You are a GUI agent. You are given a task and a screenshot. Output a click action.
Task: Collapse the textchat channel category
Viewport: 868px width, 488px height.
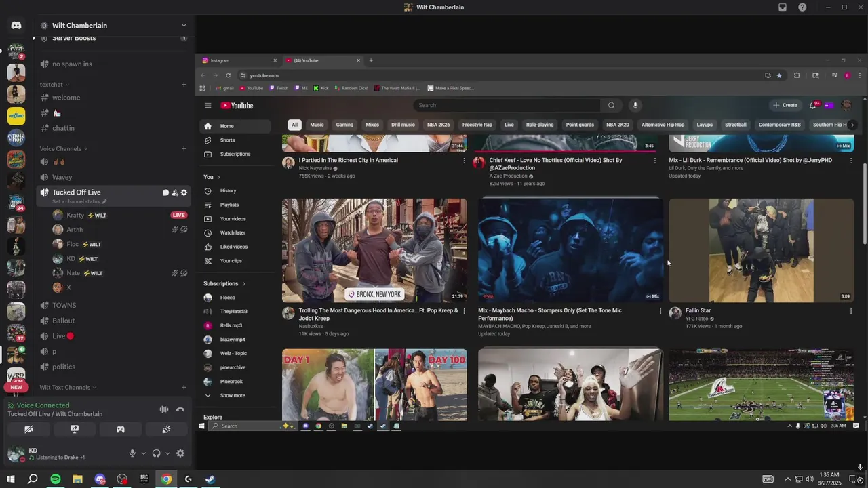click(54, 85)
